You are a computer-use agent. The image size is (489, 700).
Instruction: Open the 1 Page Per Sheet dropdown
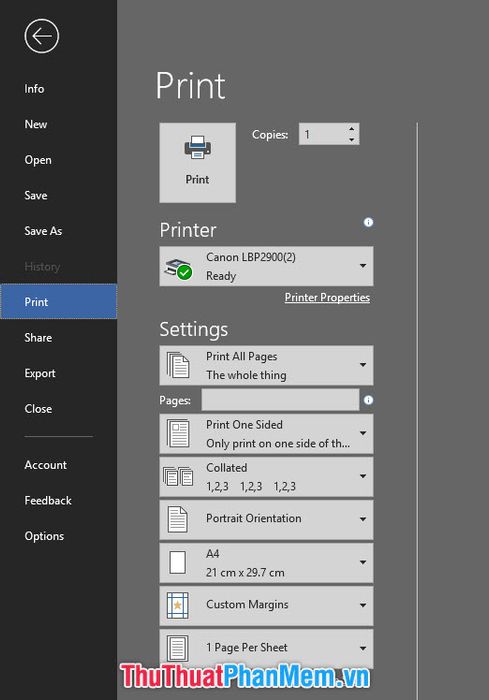pyautogui.click(x=266, y=648)
